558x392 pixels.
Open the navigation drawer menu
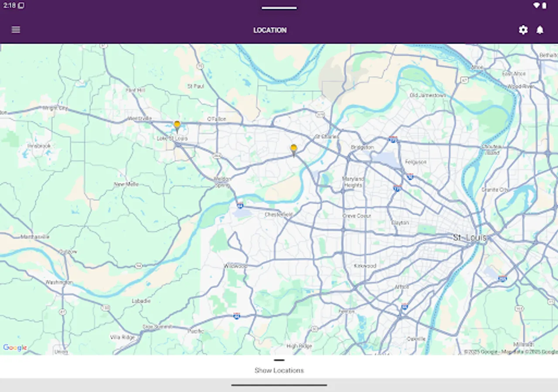pos(16,30)
